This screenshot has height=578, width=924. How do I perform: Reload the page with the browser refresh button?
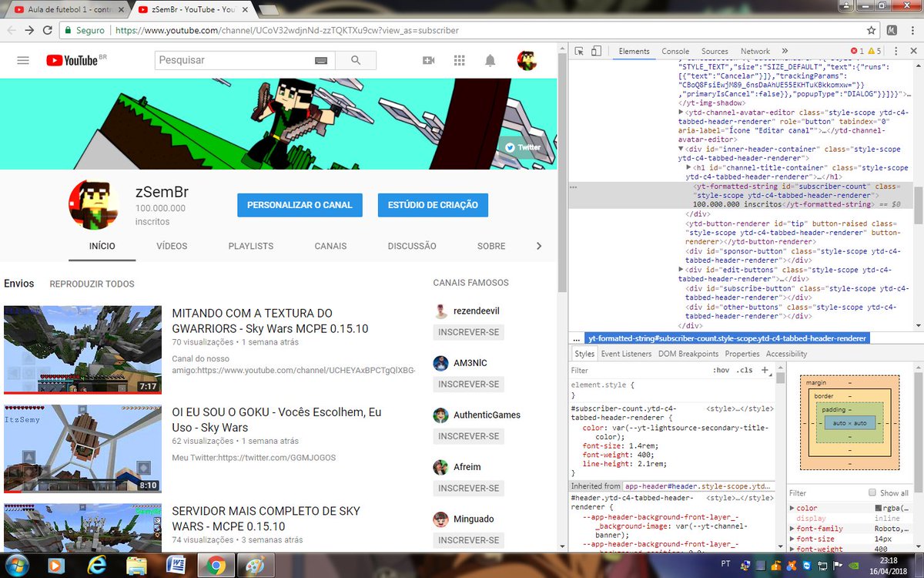click(48, 30)
